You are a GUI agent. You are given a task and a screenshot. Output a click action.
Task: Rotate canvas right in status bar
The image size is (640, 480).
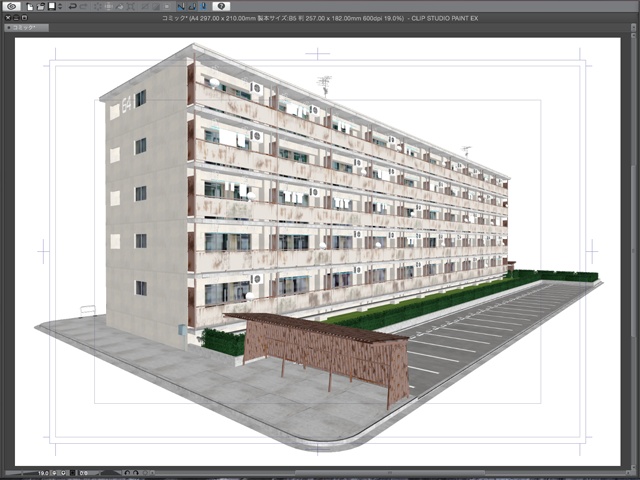tap(136, 473)
